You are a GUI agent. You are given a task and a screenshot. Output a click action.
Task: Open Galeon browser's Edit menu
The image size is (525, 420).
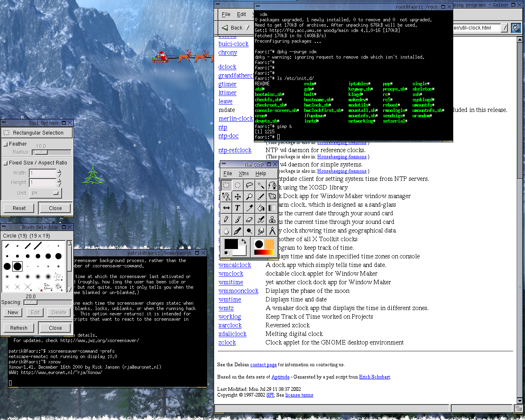(242, 14)
